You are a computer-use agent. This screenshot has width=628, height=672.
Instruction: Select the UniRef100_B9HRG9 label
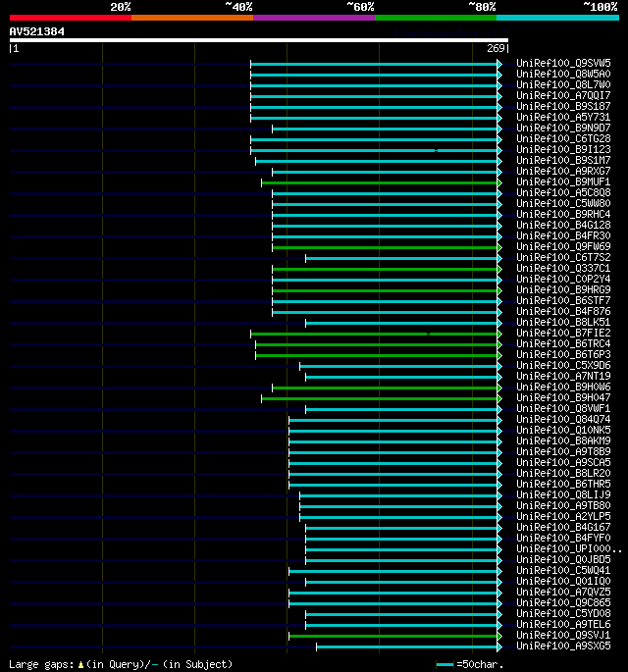pyautogui.click(x=563, y=289)
